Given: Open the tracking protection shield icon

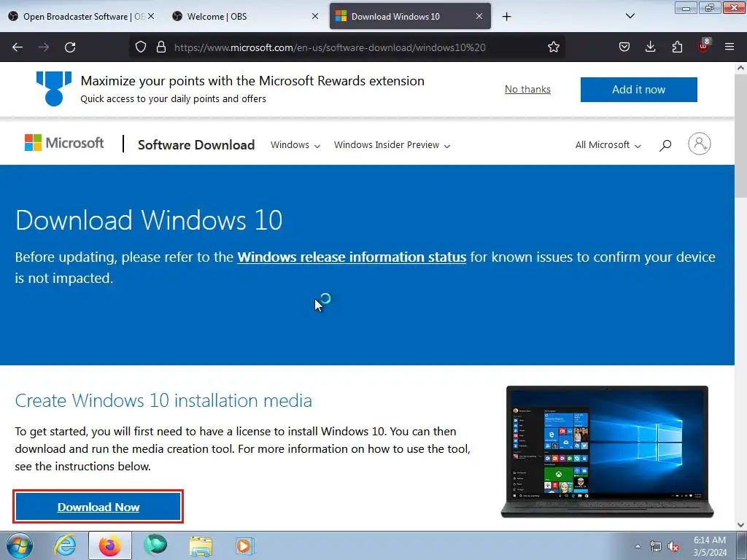Looking at the screenshot, I should (141, 47).
